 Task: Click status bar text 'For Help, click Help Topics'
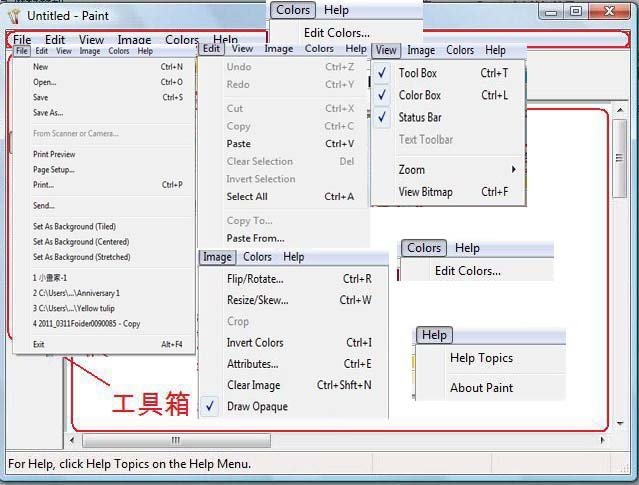[x=129, y=464]
